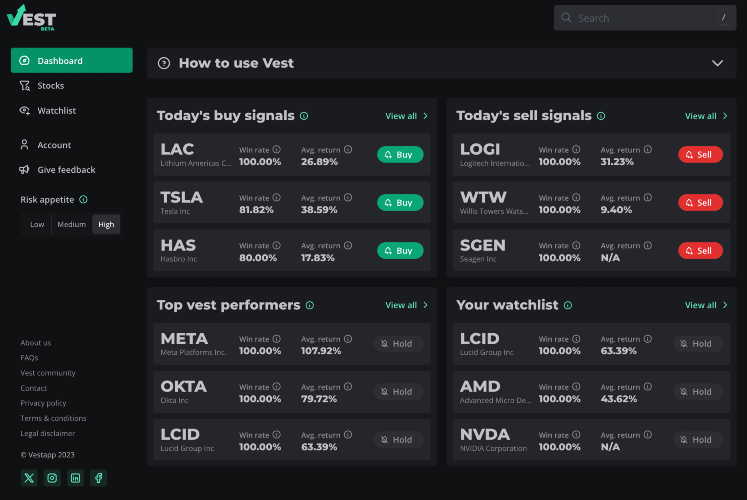Viewport: 747px width, 500px height.
Task: Click the Hold button for META
Action: 398,344
